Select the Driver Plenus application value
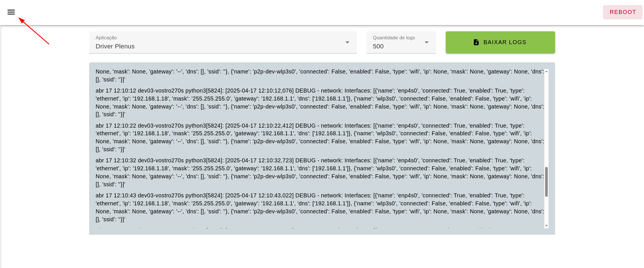The height and width of the screenshot is (268, 644). tap(115, 46)
